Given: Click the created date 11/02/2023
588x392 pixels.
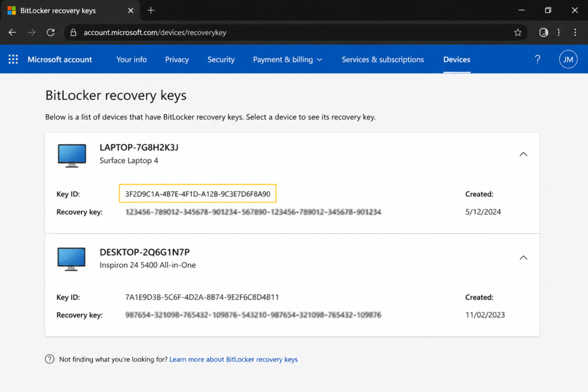Looking at the screenshot, I should click(x=485, y=315).
